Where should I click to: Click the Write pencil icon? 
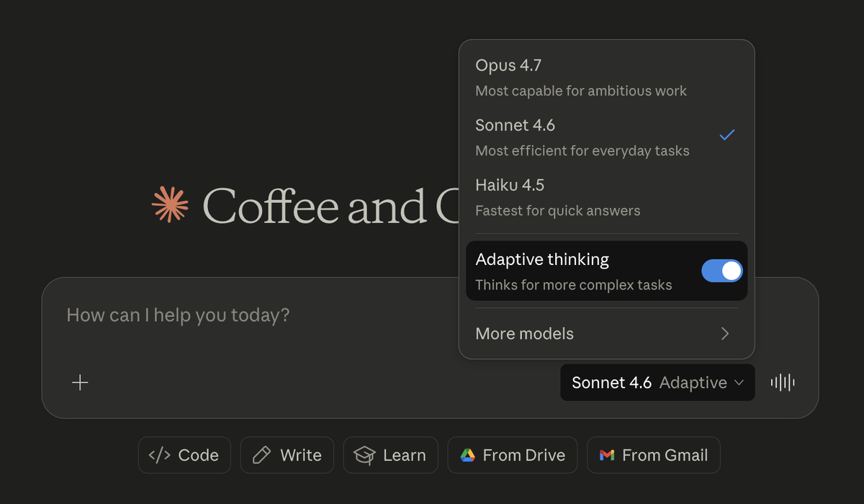pos(261,455)
